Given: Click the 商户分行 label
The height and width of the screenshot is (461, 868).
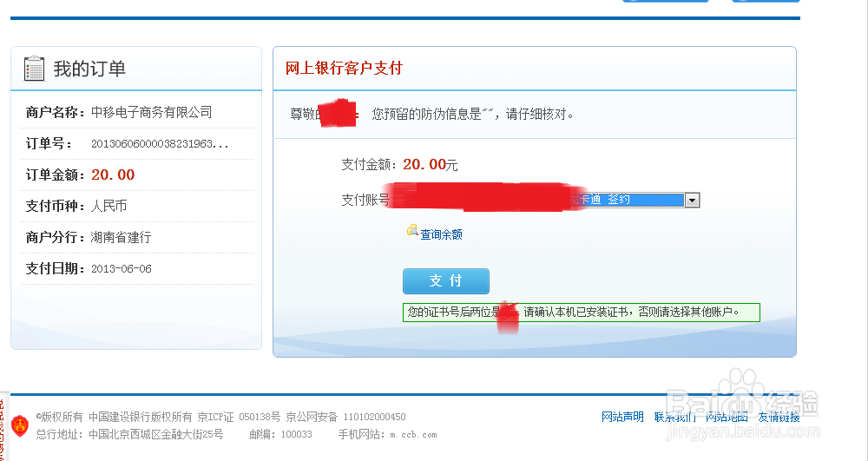Looking at the screenshot, I should (x=55, y=237).
